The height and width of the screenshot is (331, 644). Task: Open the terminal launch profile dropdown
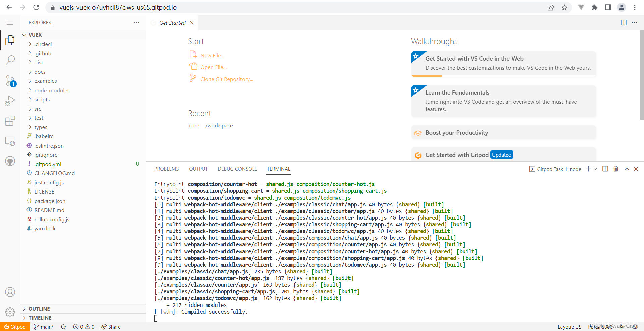[x=595, y=169]
